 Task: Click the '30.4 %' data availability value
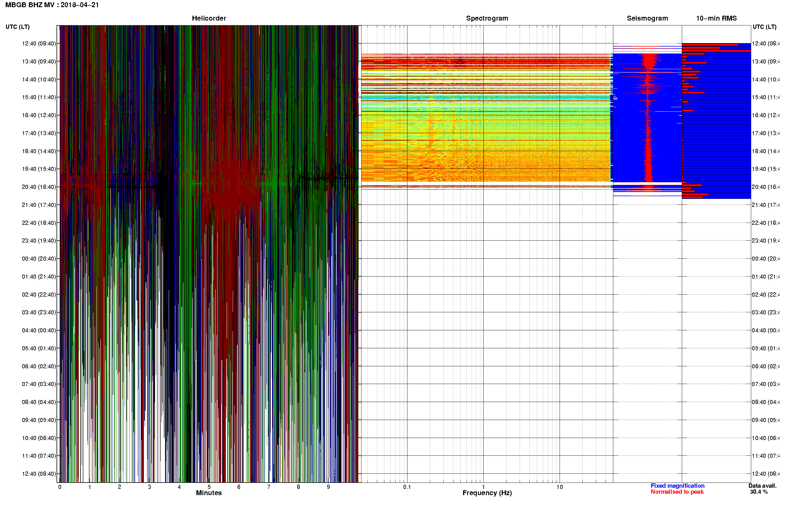tap(759, 492)
